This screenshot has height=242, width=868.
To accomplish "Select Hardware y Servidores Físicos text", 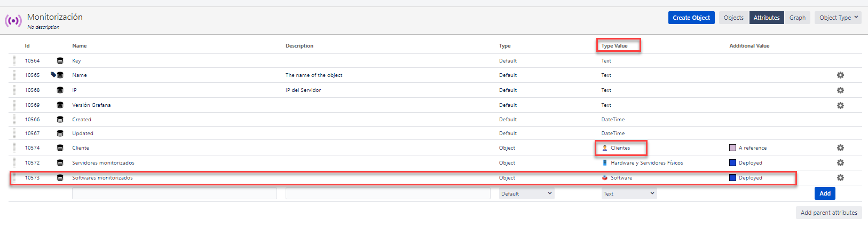I will point(647,163).
